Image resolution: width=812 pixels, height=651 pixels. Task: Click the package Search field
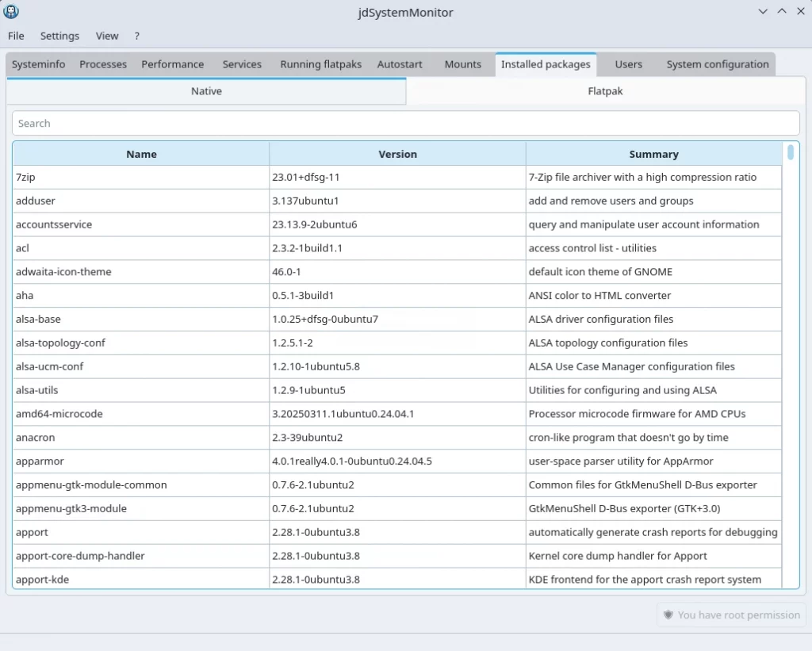(x=405, y=123)
